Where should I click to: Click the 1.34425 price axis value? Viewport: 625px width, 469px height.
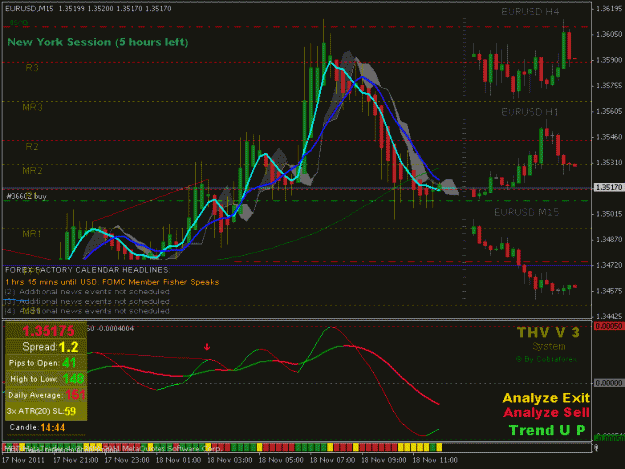tap(609, 316)
